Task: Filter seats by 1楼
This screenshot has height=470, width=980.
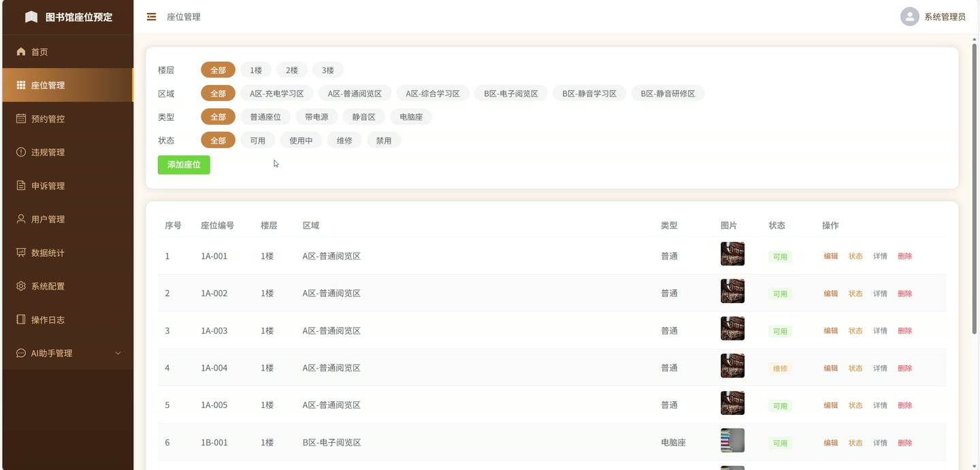Action: tap(256, 70)
